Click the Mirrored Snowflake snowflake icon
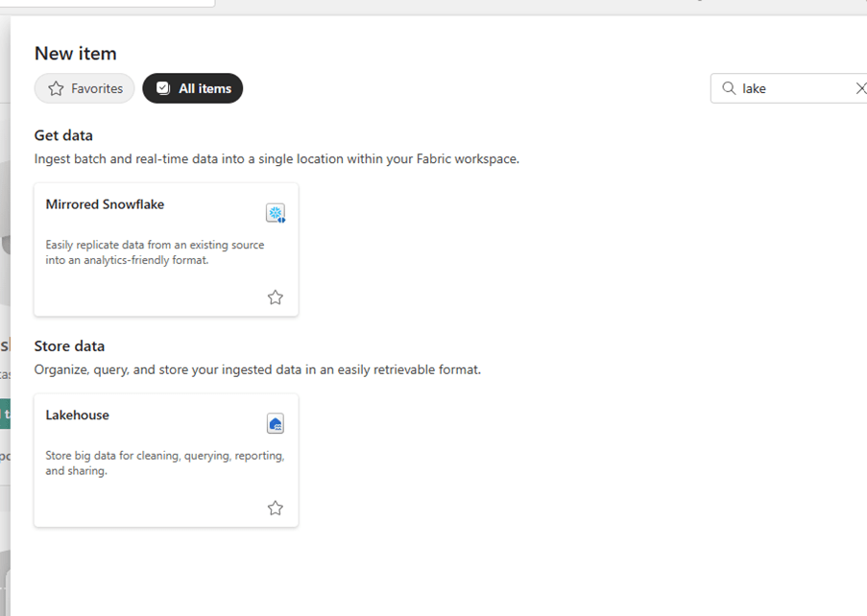Image resolution: width=867 pixels, height=616 pixels. click(276, 213)
